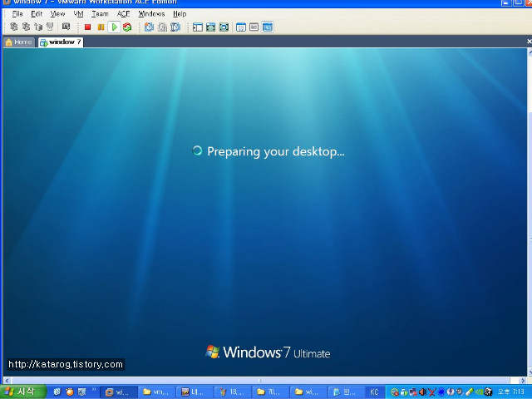Open the VM menu
The image size is (532, 399).
[78, 14]
